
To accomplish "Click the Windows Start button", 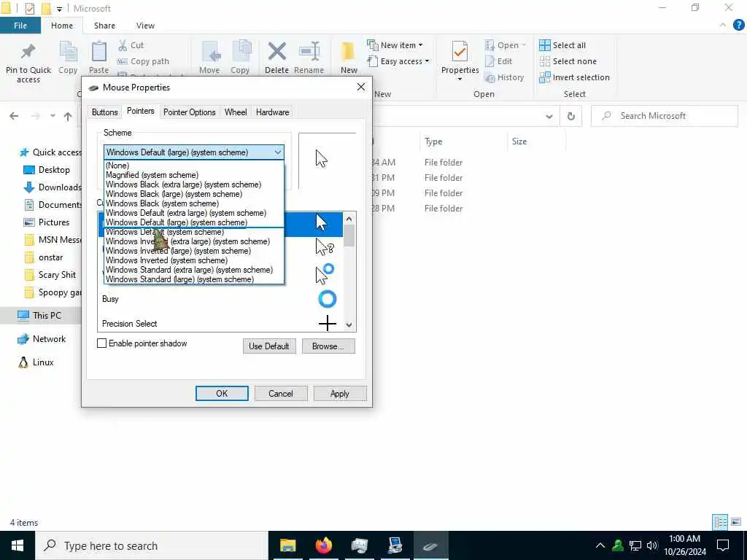I will tap(18, 545).
